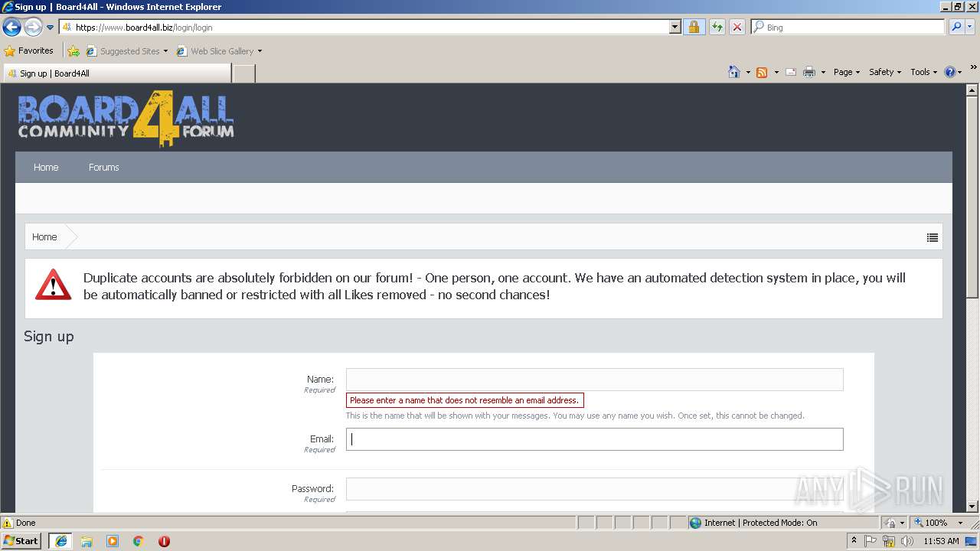The image size is (980, 551).
Task: Open the Favorites star button
Action: (x=29, y=51)
